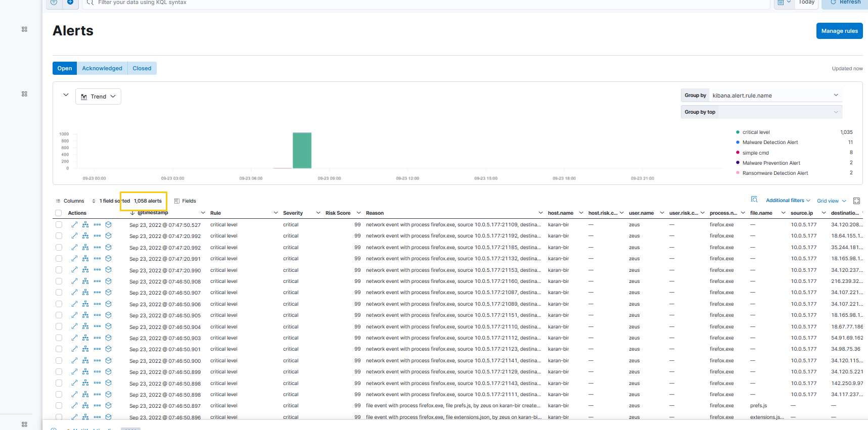The height and width of the screenshot is (430, 868).
Task: Tick the select-all checkbox in the Actions header
Action: click(x=59, y=213)
